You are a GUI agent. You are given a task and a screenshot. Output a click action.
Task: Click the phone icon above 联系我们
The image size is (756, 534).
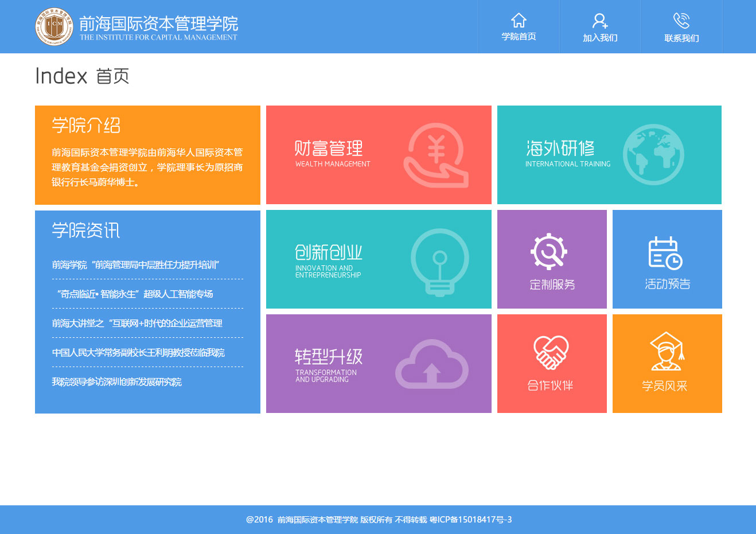tap(682, 20)
